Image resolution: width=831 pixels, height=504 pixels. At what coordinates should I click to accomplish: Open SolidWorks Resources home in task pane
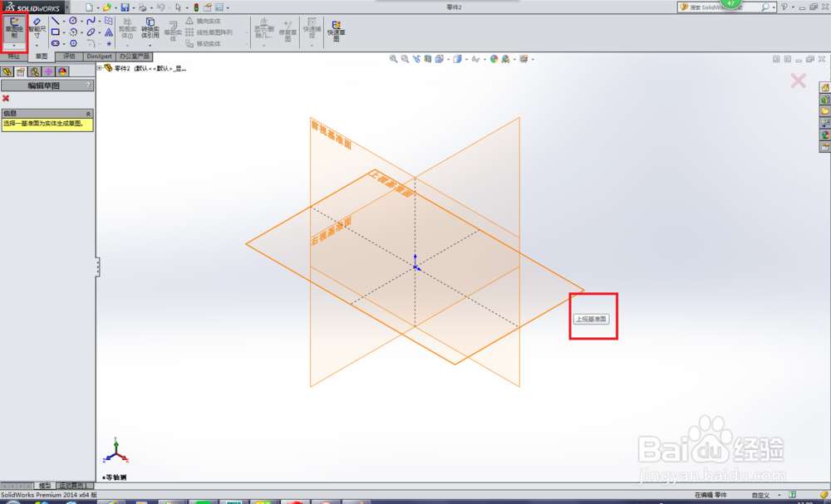point(825,87)
